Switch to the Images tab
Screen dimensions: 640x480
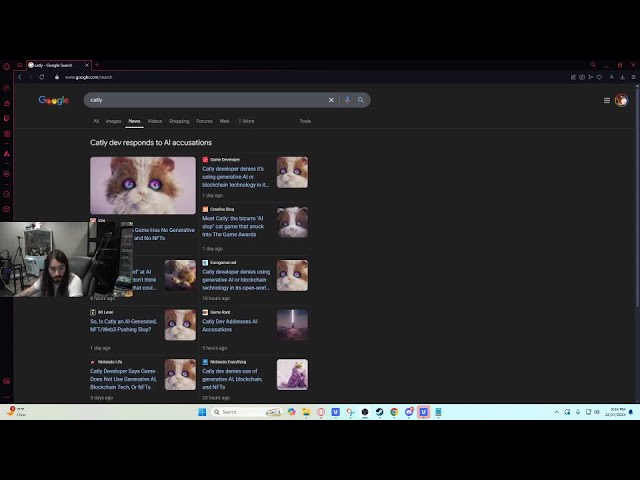coord(114,121)
